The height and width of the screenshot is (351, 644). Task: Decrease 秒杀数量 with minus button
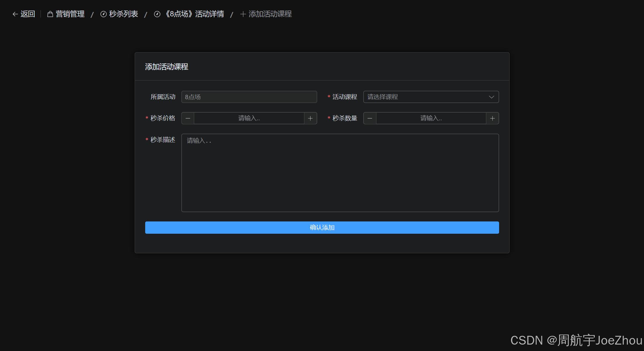coord(370,118)
